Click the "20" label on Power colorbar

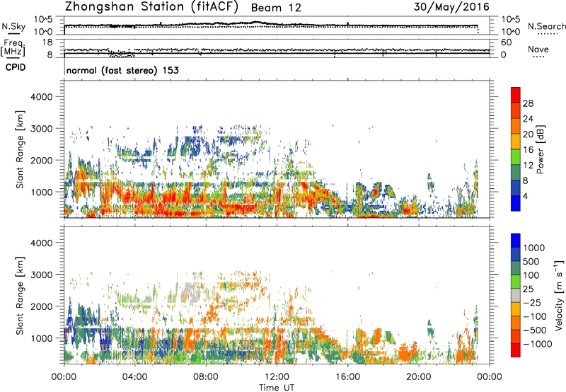pyautogui.click(x=528, y=134)
